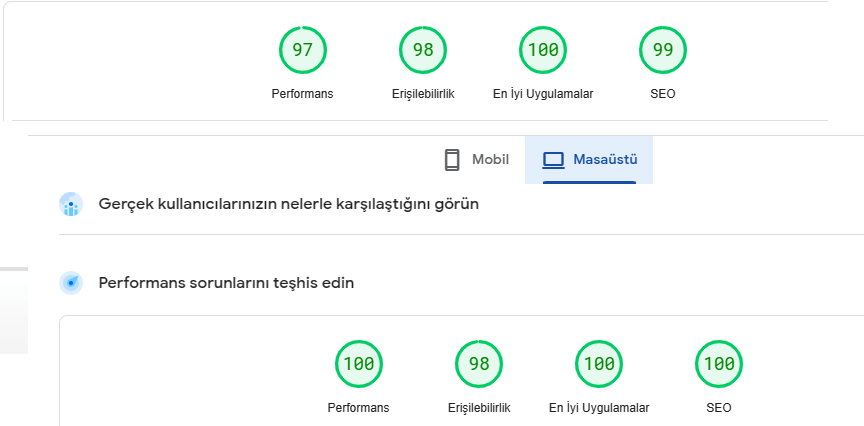The image size is (864, 426).
Task: Click the mobile Erişilebilirlik score 98 gauge
Action: [423, 50]
